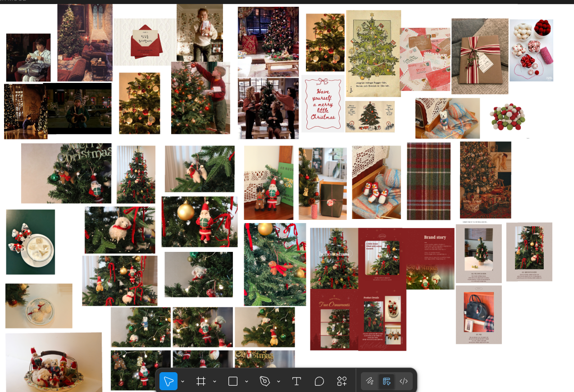Click the 'Tree Ornaments' red panel
This screenshot has width=574, height=392.
click(x=334, y=319)
